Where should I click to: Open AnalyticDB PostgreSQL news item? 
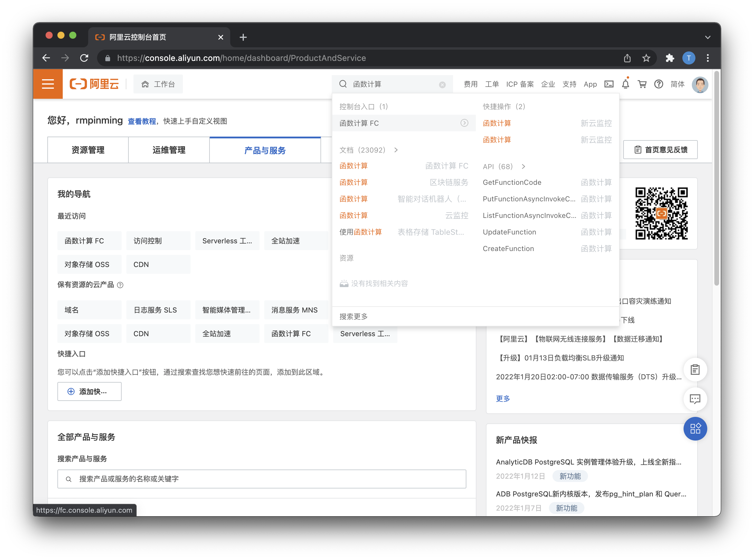point(589,462)
